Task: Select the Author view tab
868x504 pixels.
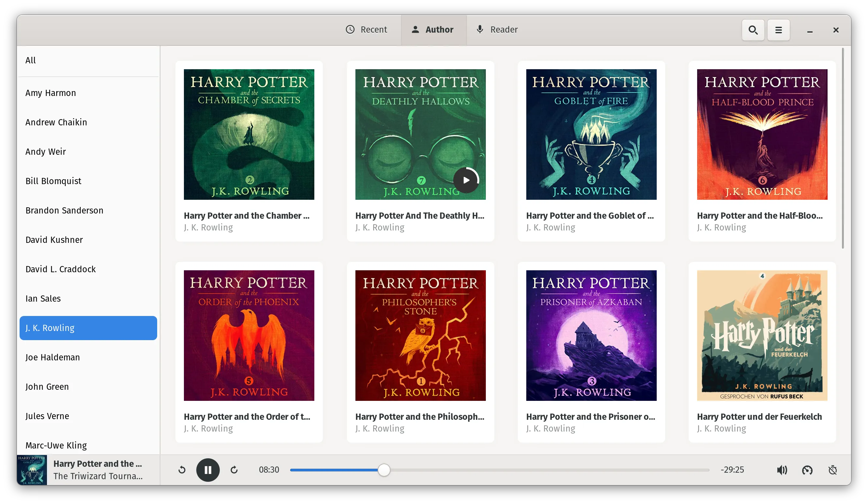Action: click(433, 30)
